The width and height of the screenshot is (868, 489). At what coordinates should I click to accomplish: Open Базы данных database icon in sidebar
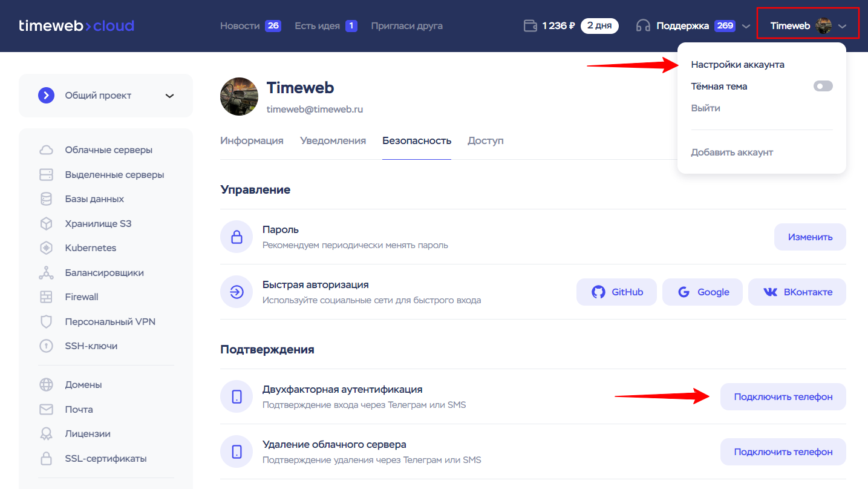[46, 199]
